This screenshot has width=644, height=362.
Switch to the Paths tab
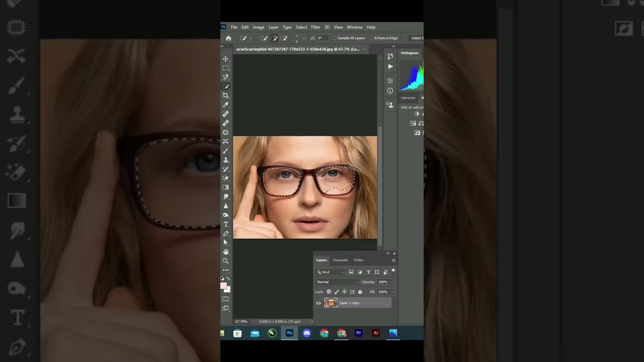(x=358, y=260)
